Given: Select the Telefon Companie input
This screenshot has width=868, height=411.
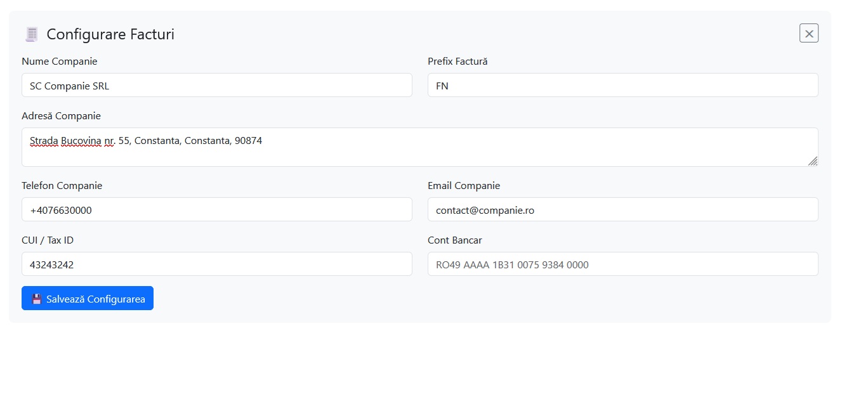Looking at the screenshot, I should click(216, 210).
